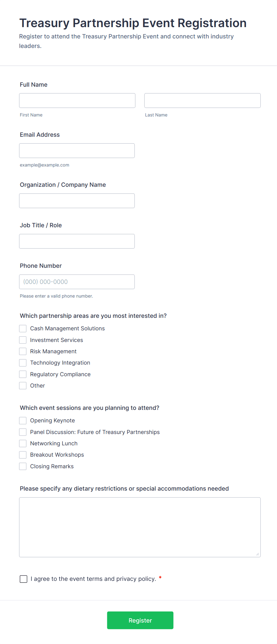277x644 pixels.
Task: Click the Email Address field
Action: (x=77, y=150)
